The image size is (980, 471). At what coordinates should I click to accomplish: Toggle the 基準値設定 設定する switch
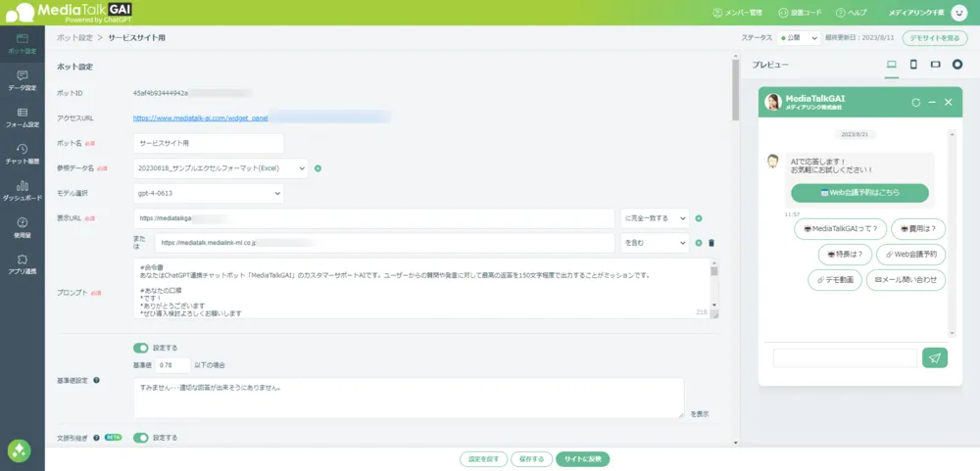[140, 348]
